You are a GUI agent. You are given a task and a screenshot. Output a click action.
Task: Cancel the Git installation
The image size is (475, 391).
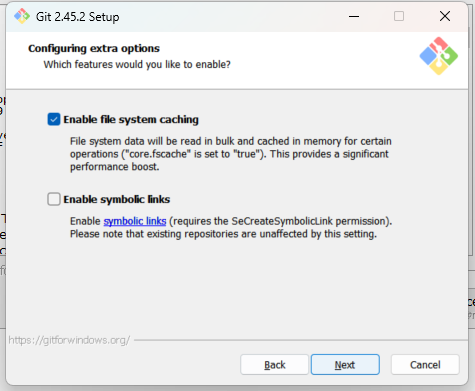pyautogui.click(x=425, y=365)
